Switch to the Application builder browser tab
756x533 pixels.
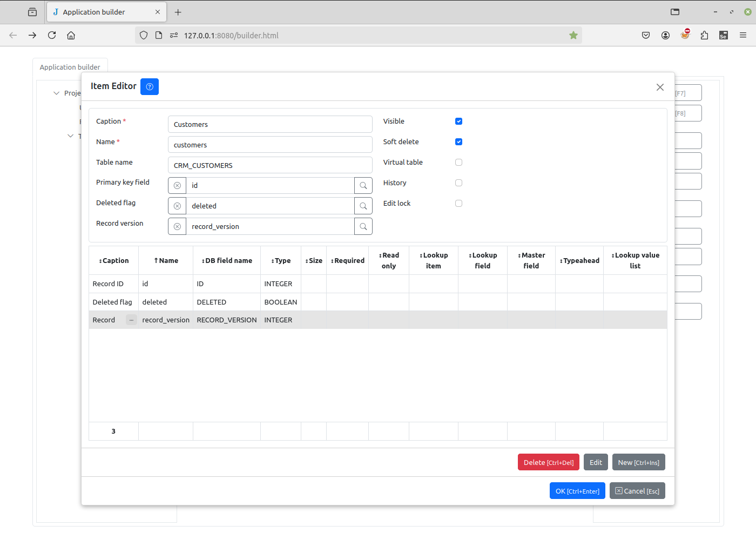coord(106,12)
